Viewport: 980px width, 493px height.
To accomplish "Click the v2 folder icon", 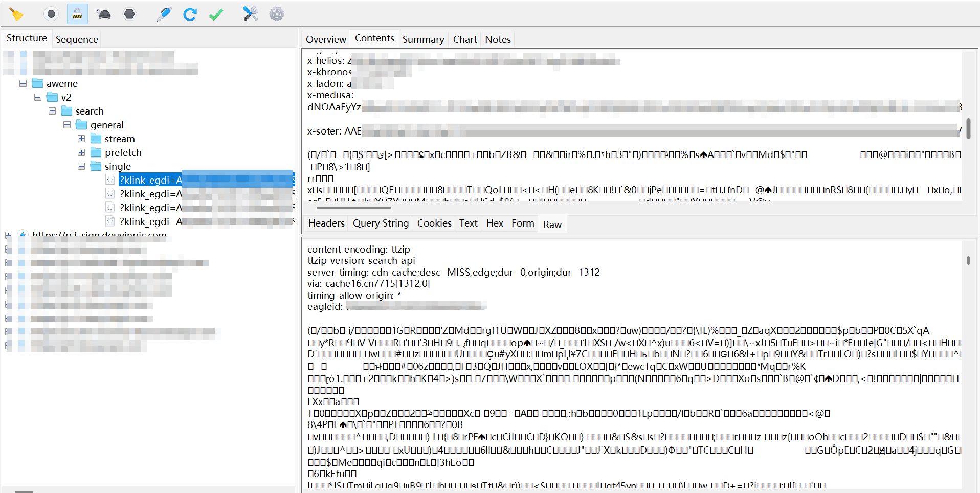I will 52,97.
